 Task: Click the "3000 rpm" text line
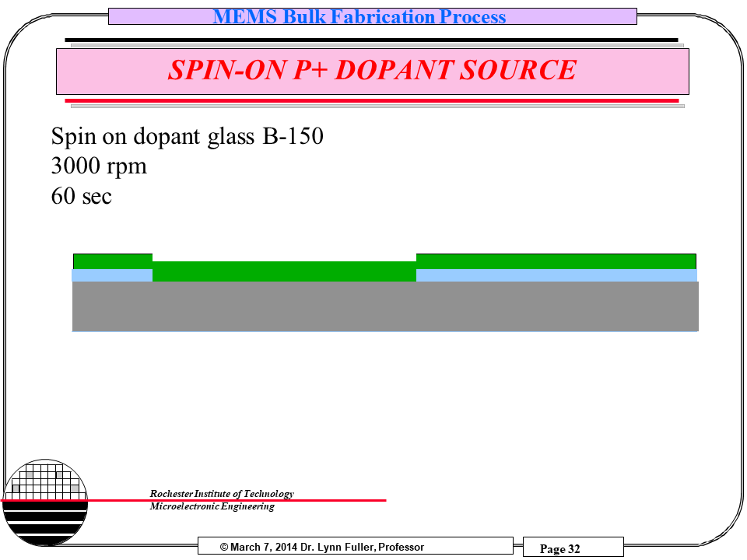point(99,166)
